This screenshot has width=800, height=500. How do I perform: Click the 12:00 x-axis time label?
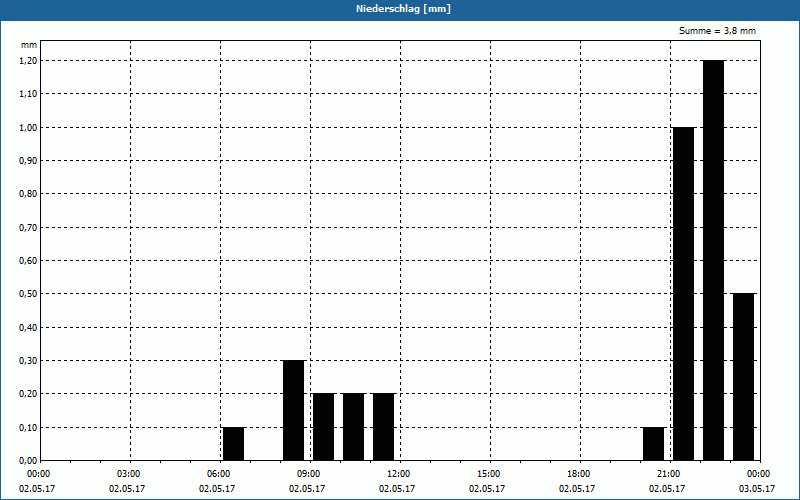398,474
